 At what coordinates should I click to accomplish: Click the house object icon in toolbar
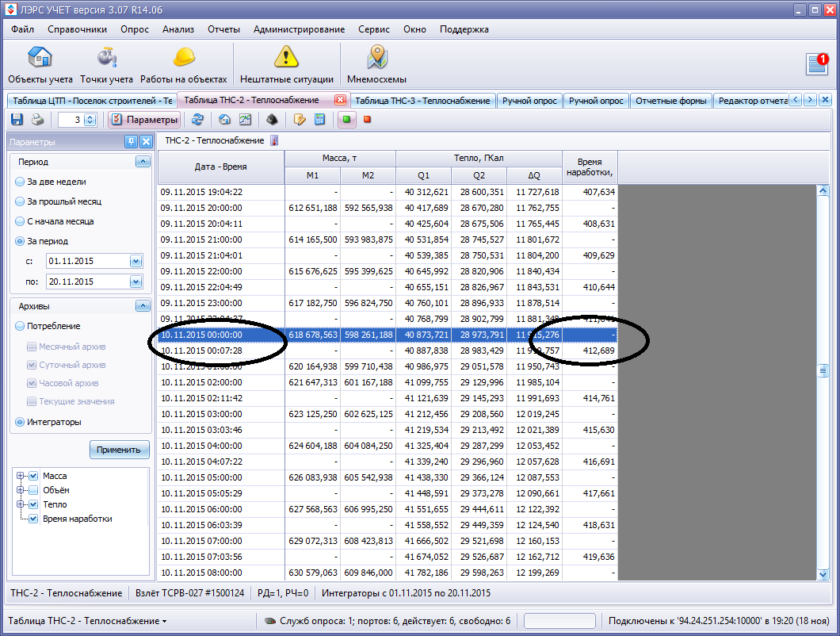coord(224,120)
